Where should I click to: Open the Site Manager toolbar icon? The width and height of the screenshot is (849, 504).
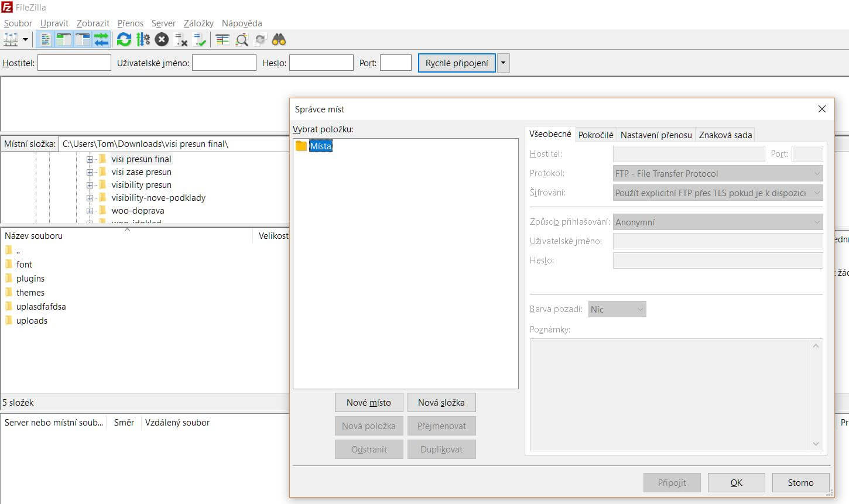pyautogui.click(x=11, y=40)
